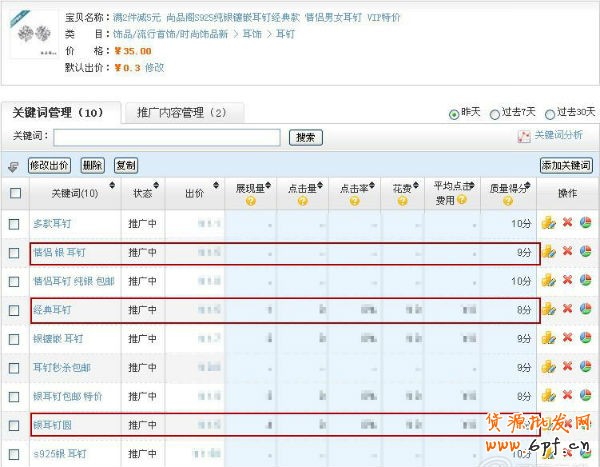Click the bid edit icon for 多款耳钉
This screenshot has height=467, width=600.
547,223
